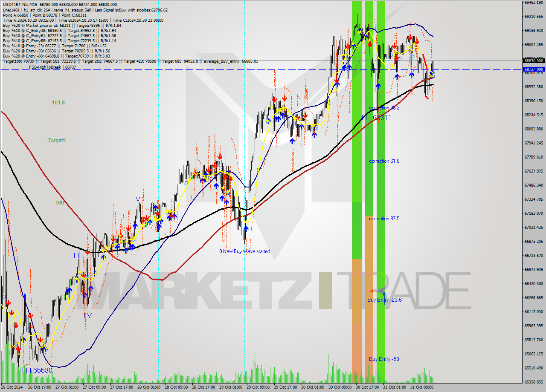The image size is (546, 392).
Task: Click the 68737.000 price level tag
Action: point(534,69)
